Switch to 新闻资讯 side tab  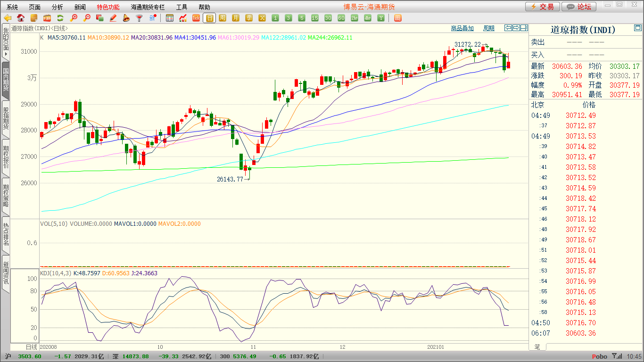[x=6, y=273]
